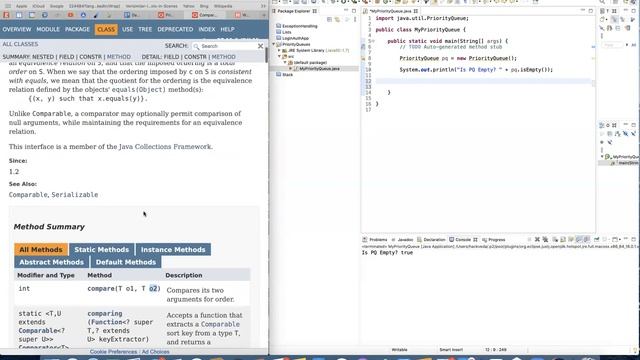The height and width of the screenshot is (360, 640).
Task: Open the browser bookmarks overflow chevron
Action: click(263, 6)
